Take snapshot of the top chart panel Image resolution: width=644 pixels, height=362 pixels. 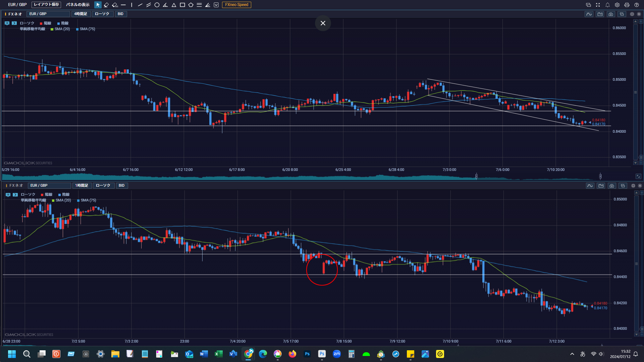click(x=611, y=14)
